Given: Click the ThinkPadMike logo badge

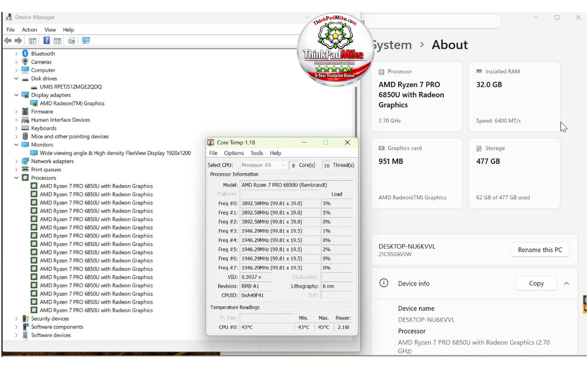Looking at the screenshot, I should [x=335, y=50].
